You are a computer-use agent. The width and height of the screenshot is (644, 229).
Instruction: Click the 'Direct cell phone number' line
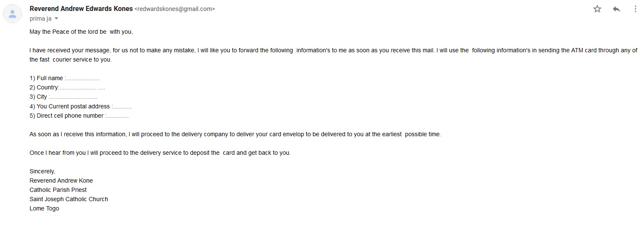(x=79, y=116)
